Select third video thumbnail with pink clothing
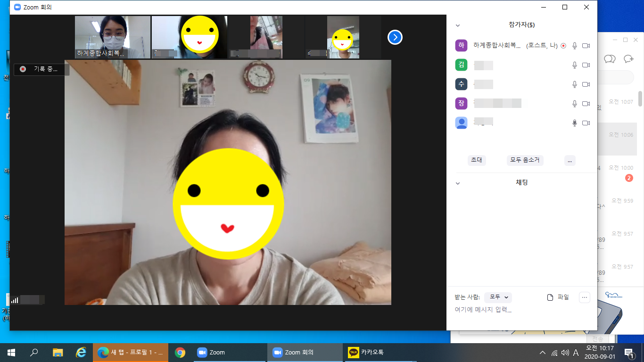Viewport: 644px width, 362px height. pos(266,37)
